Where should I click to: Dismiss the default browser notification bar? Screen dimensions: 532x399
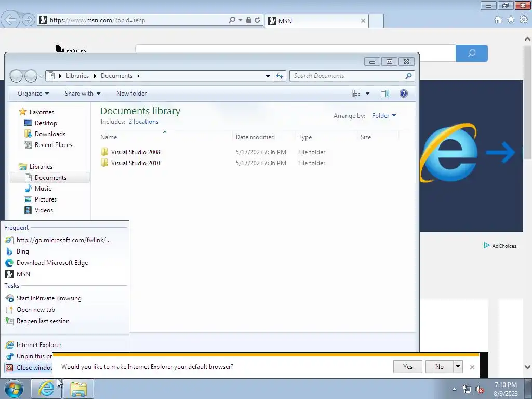pyautogui.click(x=472, y=367)
